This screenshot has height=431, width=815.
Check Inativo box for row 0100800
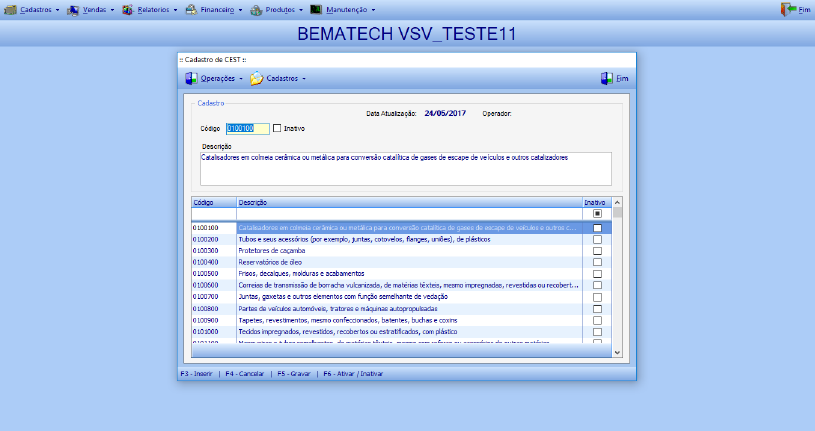(597, 309)
